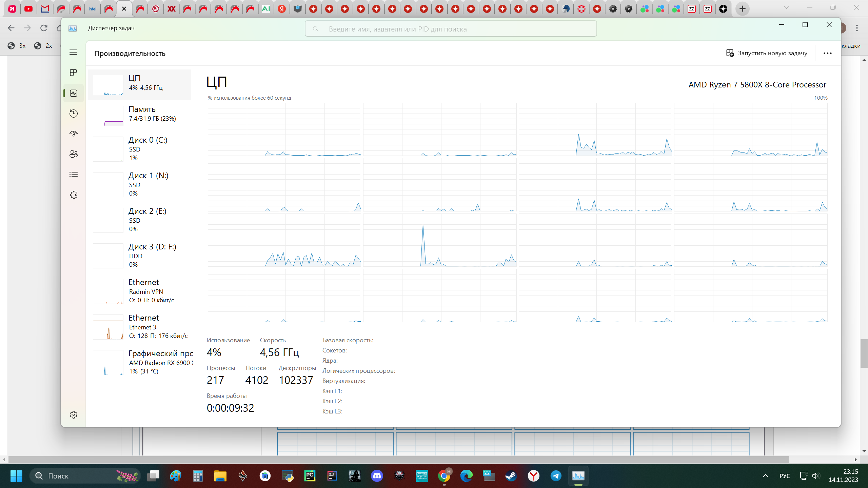Open Discord from the taskbar
Screen dimensions: 868x488
[x=377, y=476]
